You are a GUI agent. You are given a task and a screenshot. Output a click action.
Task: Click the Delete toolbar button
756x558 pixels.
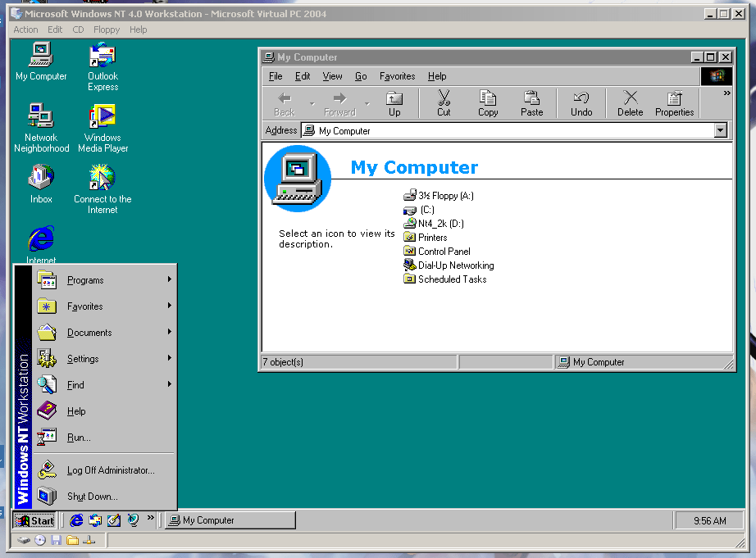coord(631,103)
